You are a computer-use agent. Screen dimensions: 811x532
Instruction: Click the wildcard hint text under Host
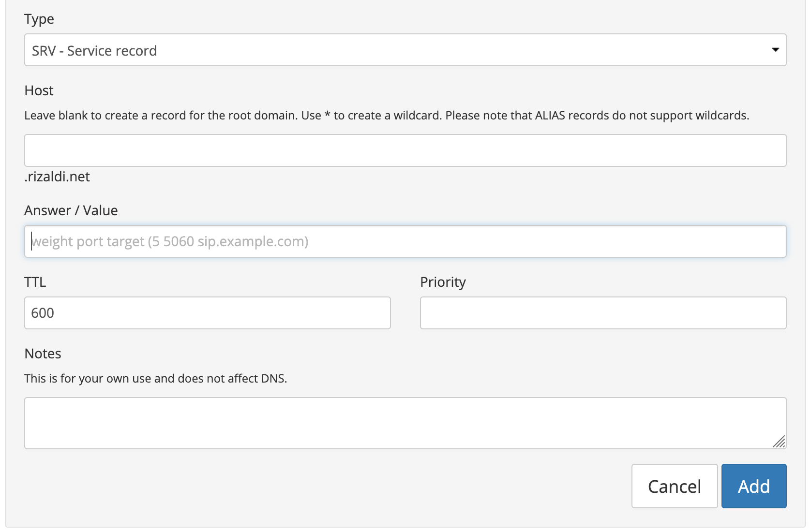387,115
